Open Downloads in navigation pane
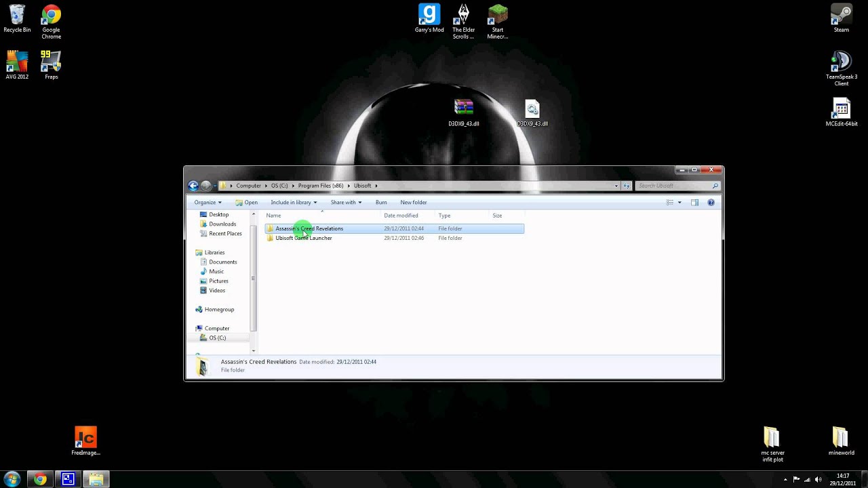 [x=222, y=224]
